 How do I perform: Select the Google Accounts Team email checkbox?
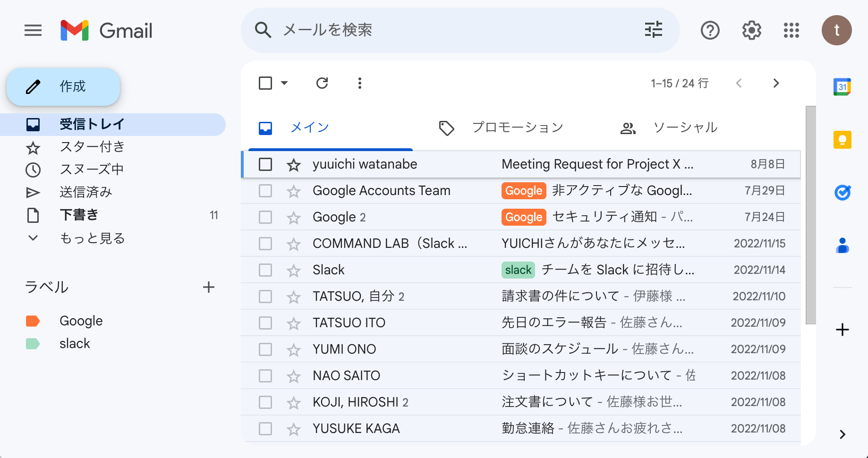265,191
